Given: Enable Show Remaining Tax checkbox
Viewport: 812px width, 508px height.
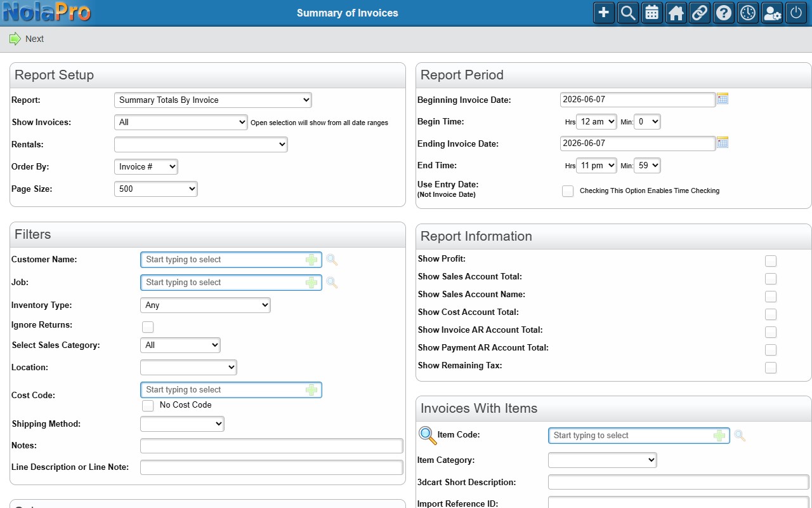Looking at the screenshot, I should pos(771,368).
